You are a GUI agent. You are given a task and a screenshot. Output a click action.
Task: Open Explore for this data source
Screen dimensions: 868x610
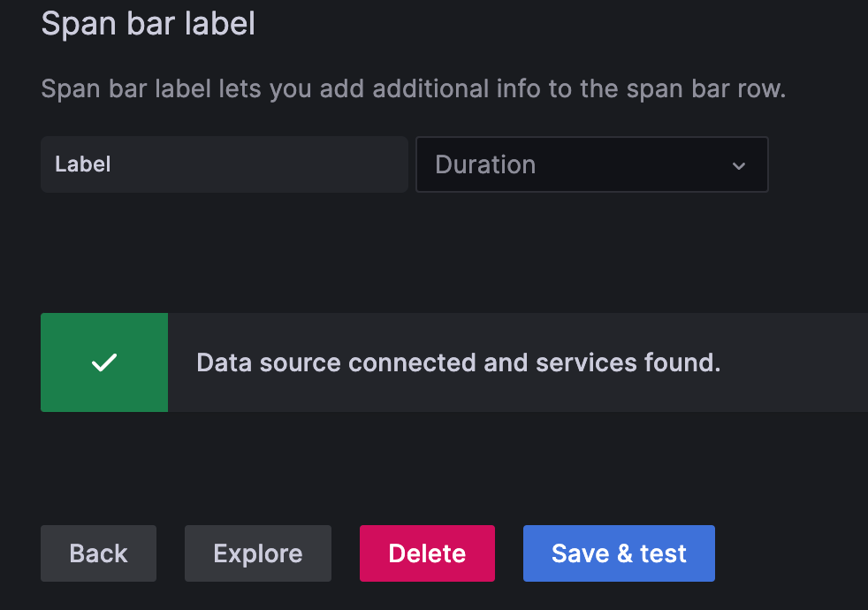pos(258,553)
